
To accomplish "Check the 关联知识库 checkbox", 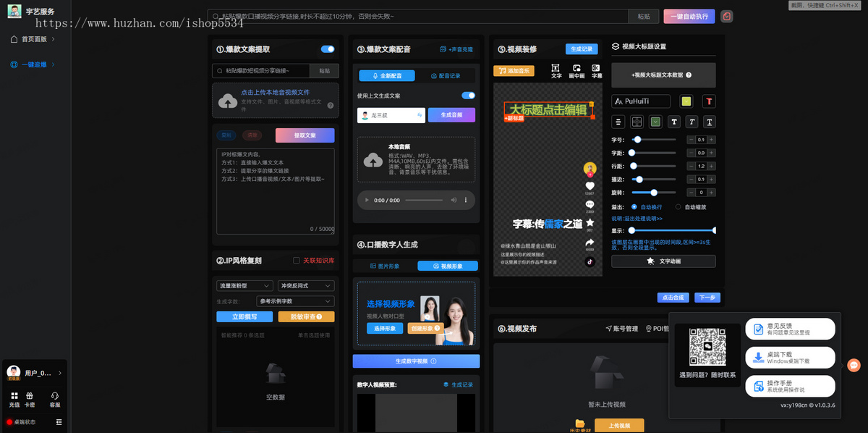I will [x=297, y=260].
